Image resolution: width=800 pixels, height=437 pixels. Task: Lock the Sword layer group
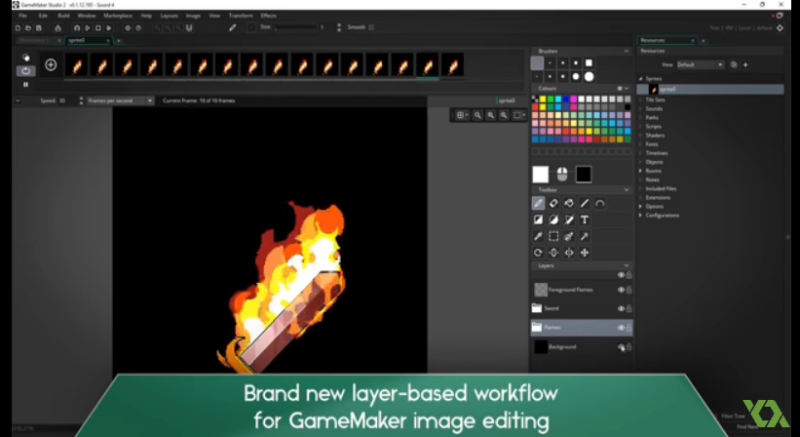tap(629, 309)
